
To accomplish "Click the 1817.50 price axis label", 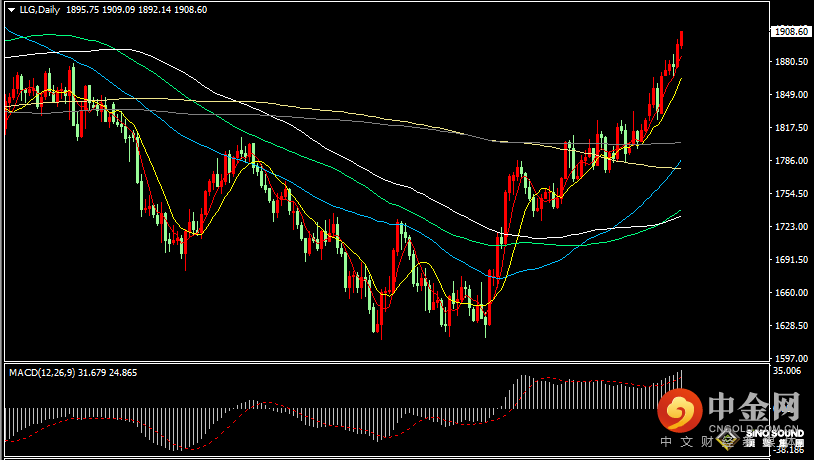I will [x=790, y=128].
